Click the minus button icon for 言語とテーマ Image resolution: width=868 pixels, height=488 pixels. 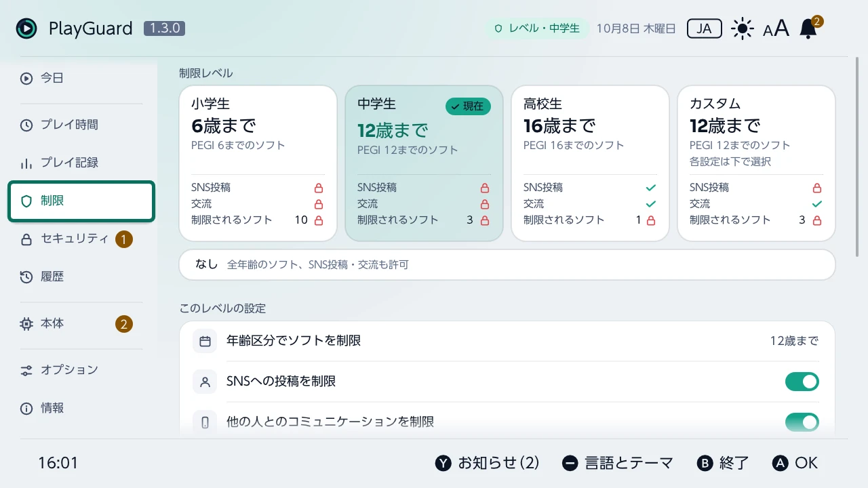click(x=570, y=463)
